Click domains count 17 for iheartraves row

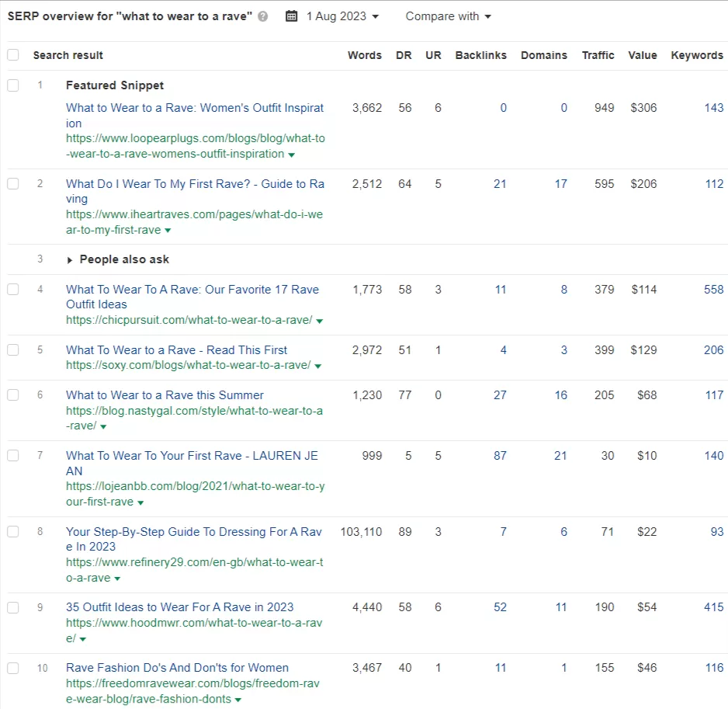pos(561,184)
